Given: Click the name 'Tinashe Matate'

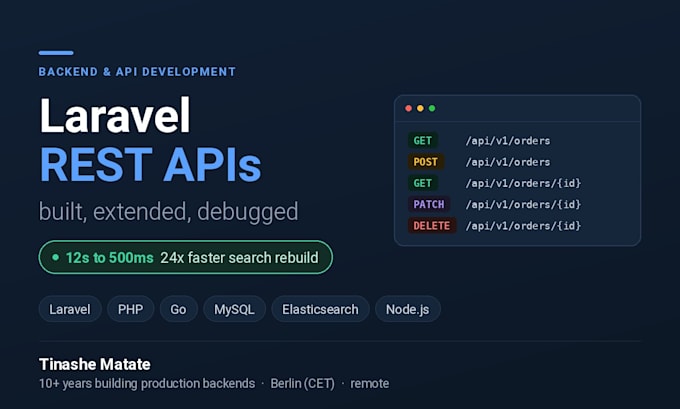Looking at the screenshot, I should point(95,364).
